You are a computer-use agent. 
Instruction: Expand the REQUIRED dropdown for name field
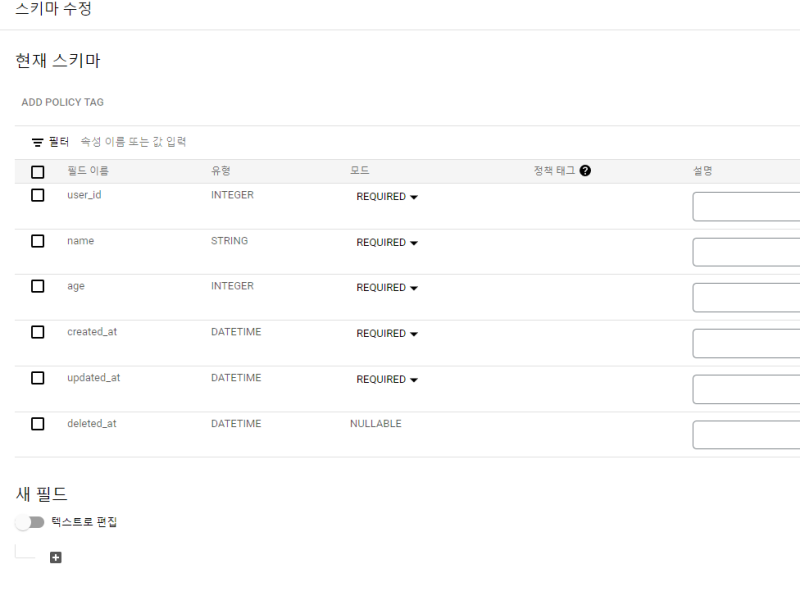[x=387, y=243]
